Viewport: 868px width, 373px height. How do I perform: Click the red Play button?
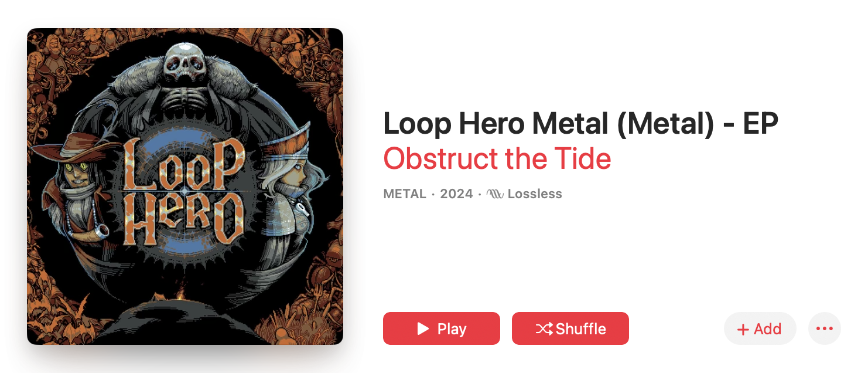(441, 328)
